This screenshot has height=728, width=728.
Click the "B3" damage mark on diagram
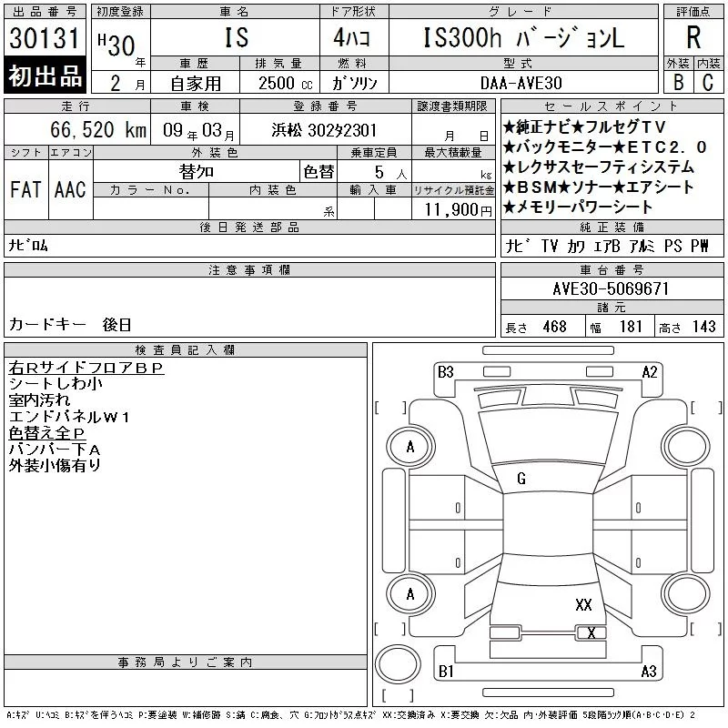446,372
